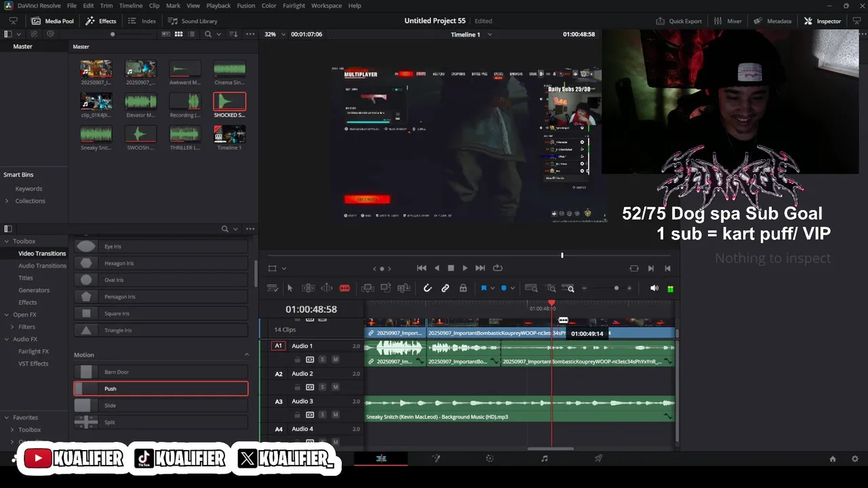
Task: Open the Playback menu
Action: (218, 5)
